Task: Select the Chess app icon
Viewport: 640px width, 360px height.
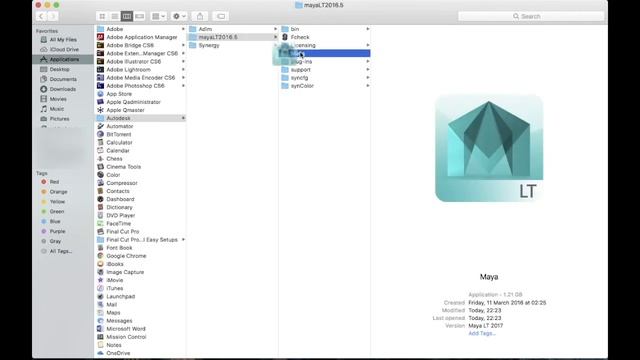Action: pos(100,159)
